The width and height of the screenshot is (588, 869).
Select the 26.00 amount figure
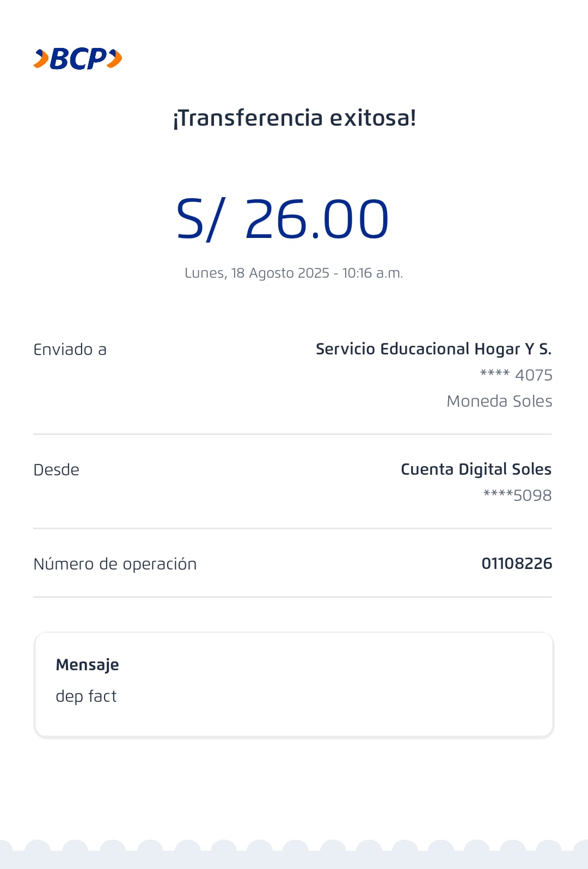[x=316, y=219]
